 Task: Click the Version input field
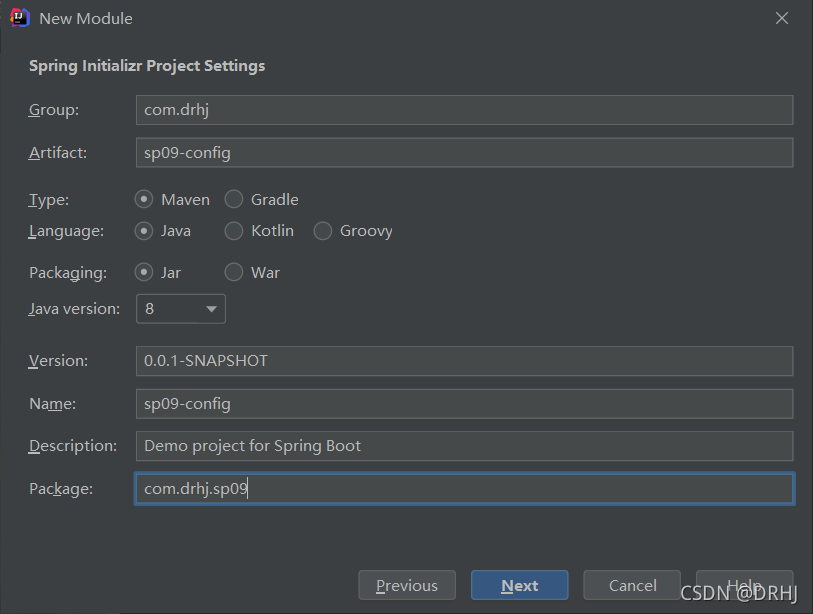pyautogui.click(x=464, y=361)
